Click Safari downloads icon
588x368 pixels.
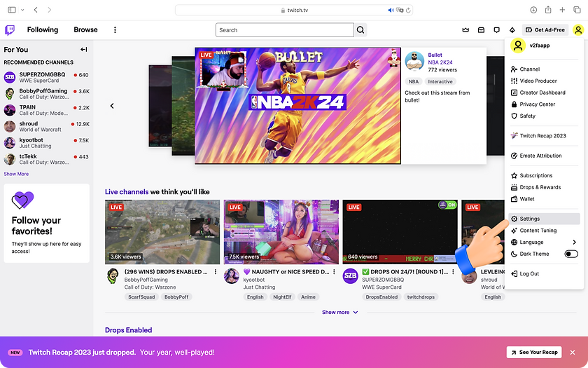pyautogui.click(x=533, y=10)
